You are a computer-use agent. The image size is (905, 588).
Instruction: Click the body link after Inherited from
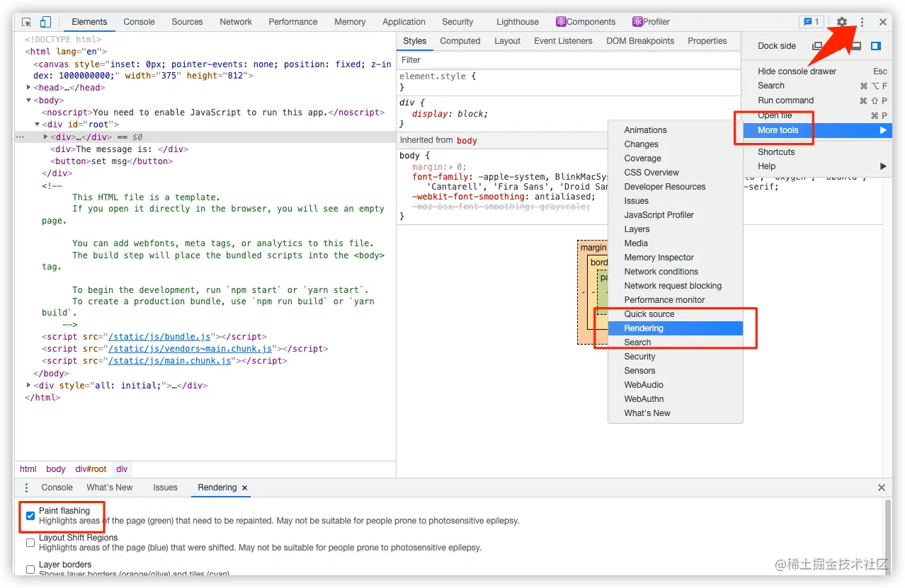click(467, 141)
